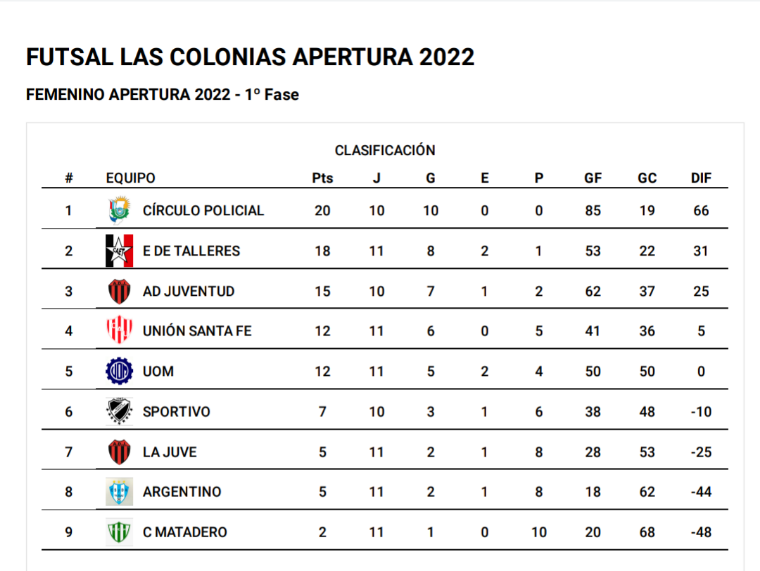
Task: Click the GC column header
Action: tap(647, 178)
